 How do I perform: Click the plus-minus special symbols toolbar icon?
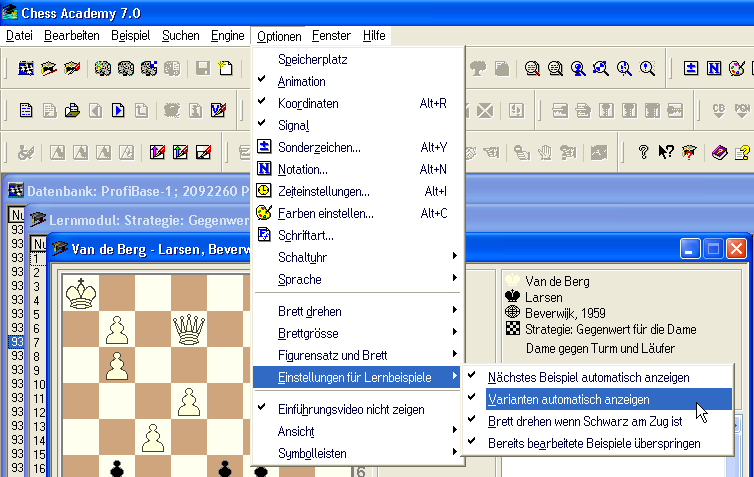coord(691,68)
